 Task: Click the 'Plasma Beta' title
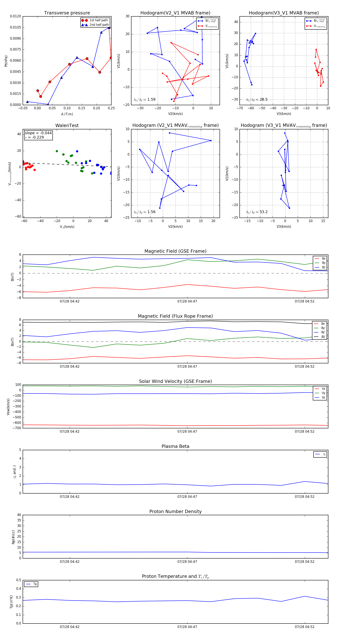175,447
